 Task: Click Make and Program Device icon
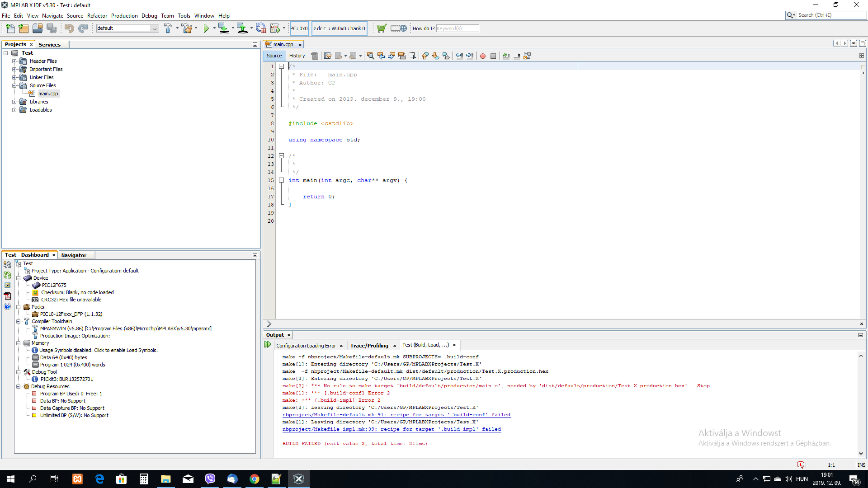(x=223, y=28)
